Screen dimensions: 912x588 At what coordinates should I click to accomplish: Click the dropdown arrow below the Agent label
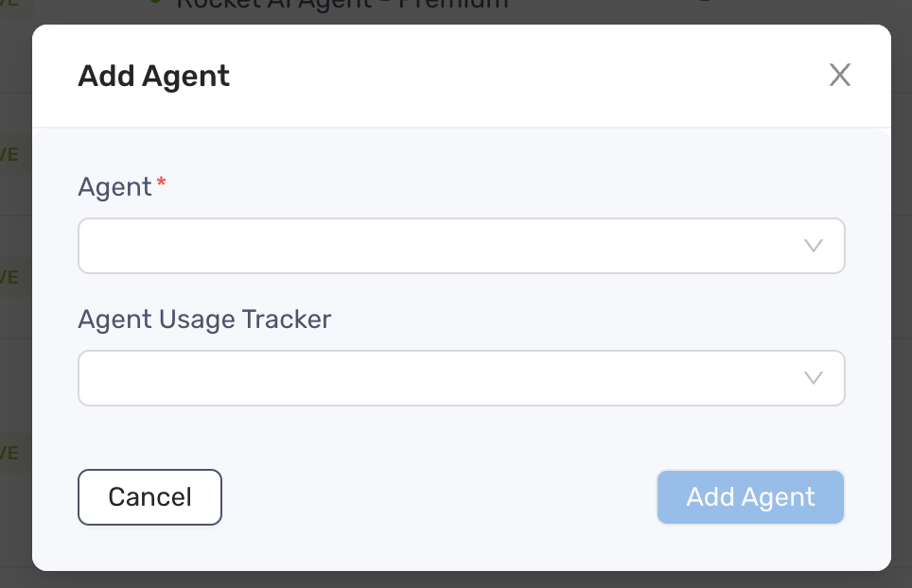pos(812,246)
